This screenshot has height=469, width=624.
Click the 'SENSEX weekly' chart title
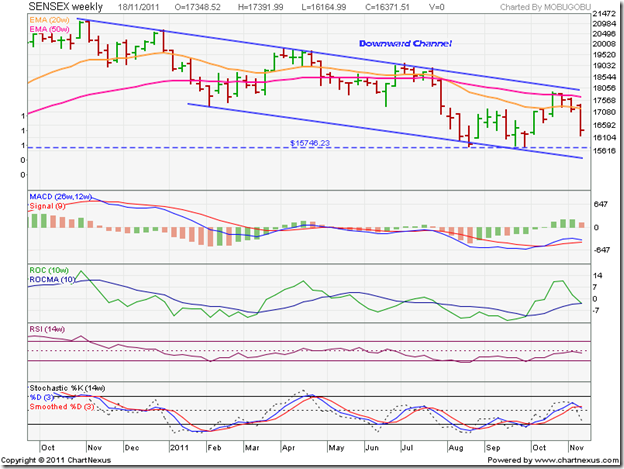(x=66, y=6)
